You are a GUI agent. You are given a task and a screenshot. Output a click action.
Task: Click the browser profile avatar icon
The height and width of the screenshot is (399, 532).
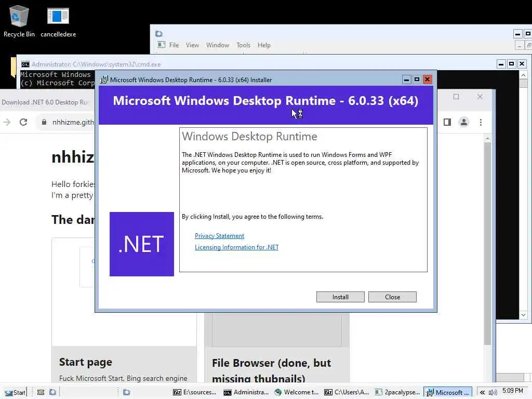[463, 122]
